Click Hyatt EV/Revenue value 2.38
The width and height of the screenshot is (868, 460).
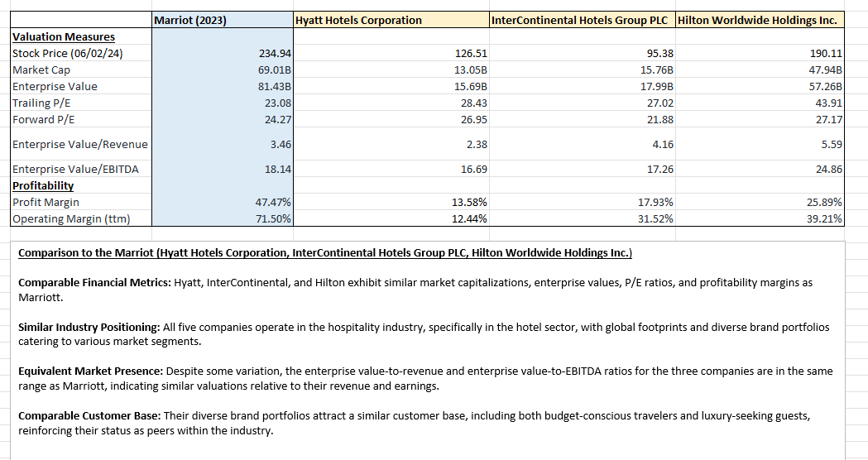tap(391, 145)
